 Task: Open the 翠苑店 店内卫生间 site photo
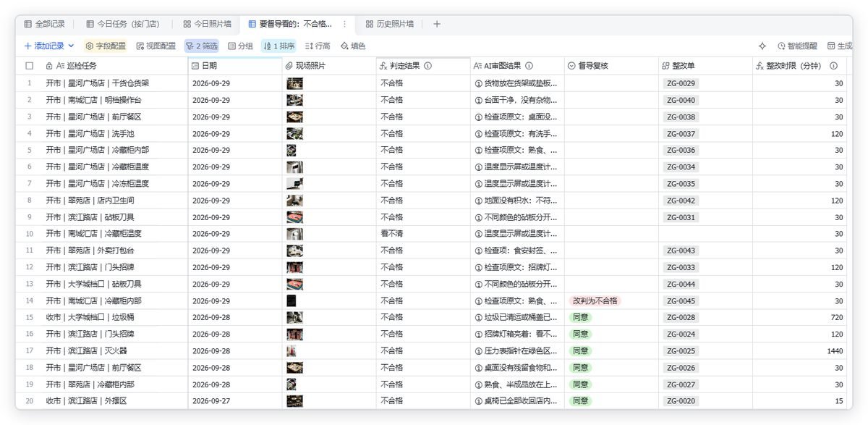(x=294, y=201)
